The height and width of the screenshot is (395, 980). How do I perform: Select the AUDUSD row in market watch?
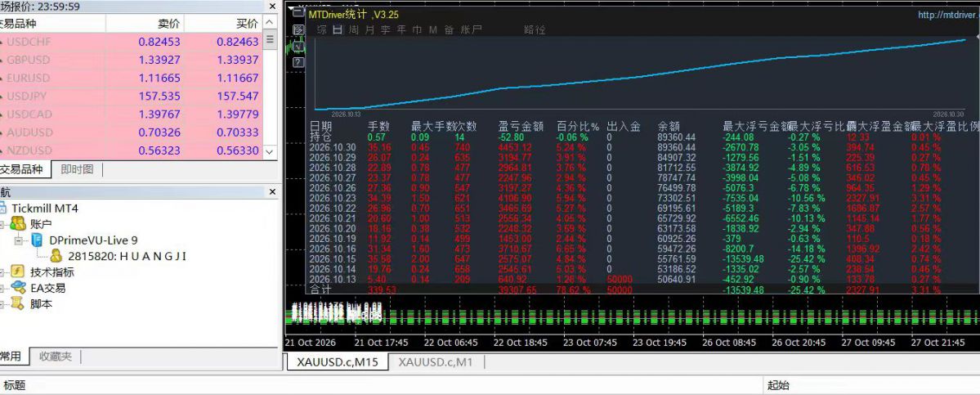132,132
